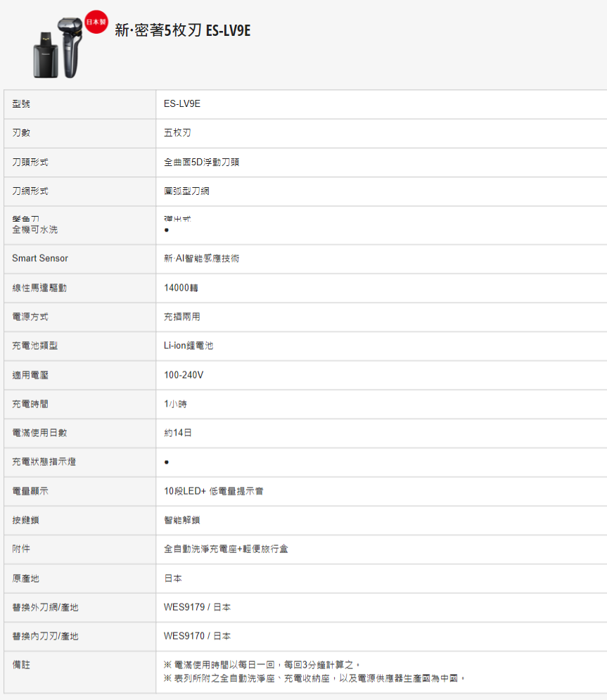The image size is (607, 700).
Task: Select the 按鍵鎖 row label
Action: [25, 520]
